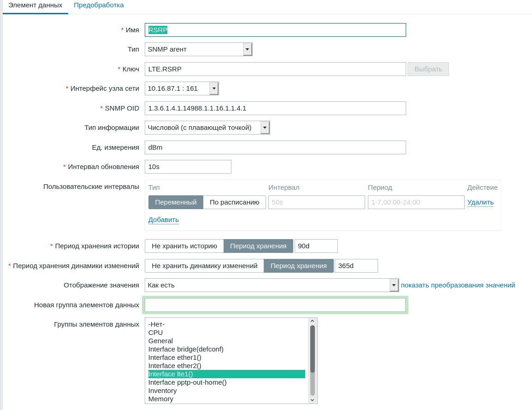Click the Новая группа элементов данных field
This screenshot has width=532, height=410.
coord(275,305)
